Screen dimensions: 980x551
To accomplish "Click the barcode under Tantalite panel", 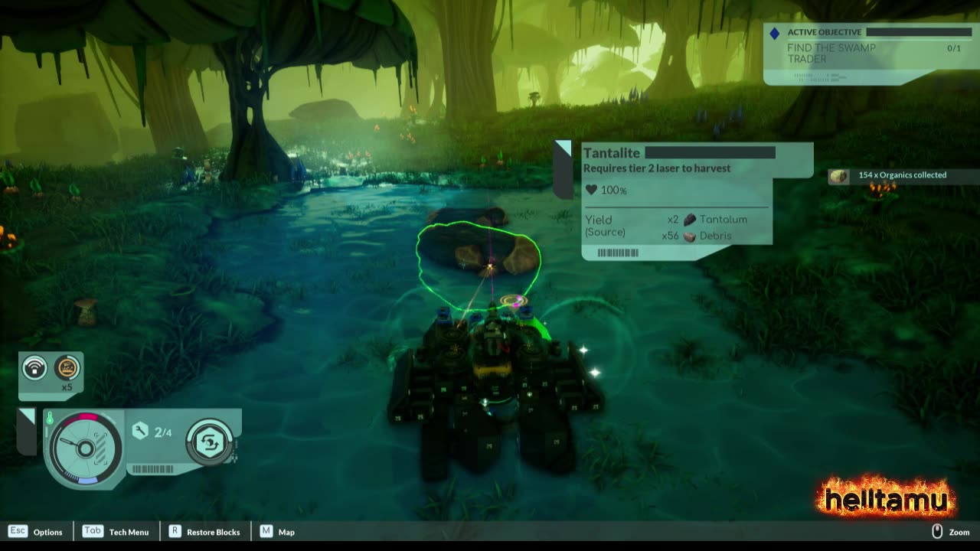I will pos(618,253).
